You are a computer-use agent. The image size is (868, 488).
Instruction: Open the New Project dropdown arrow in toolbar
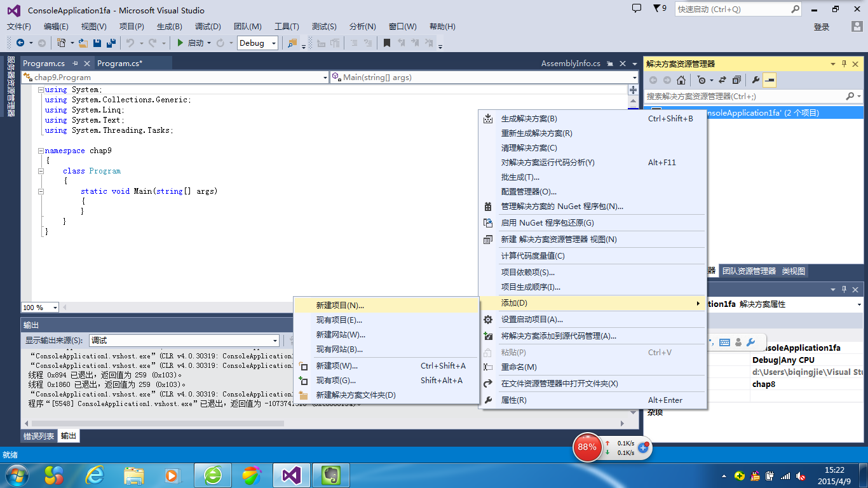(72, 43)
